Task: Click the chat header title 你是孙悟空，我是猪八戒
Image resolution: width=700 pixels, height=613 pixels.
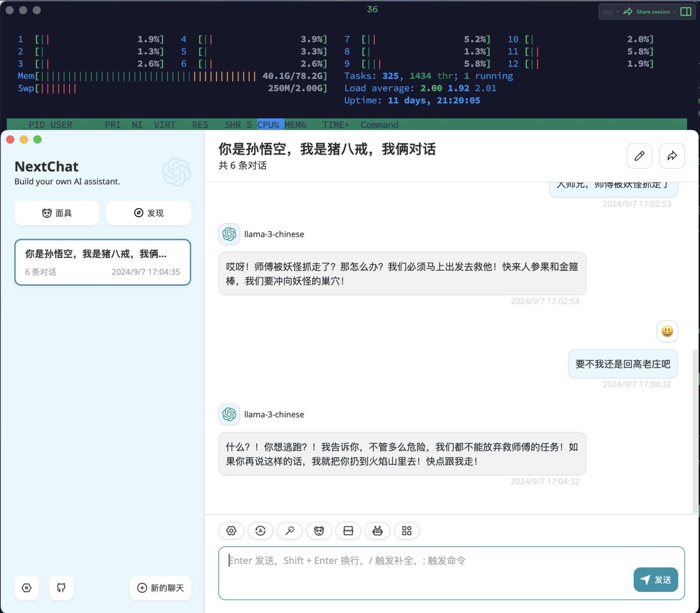Action: click(327, 149)
